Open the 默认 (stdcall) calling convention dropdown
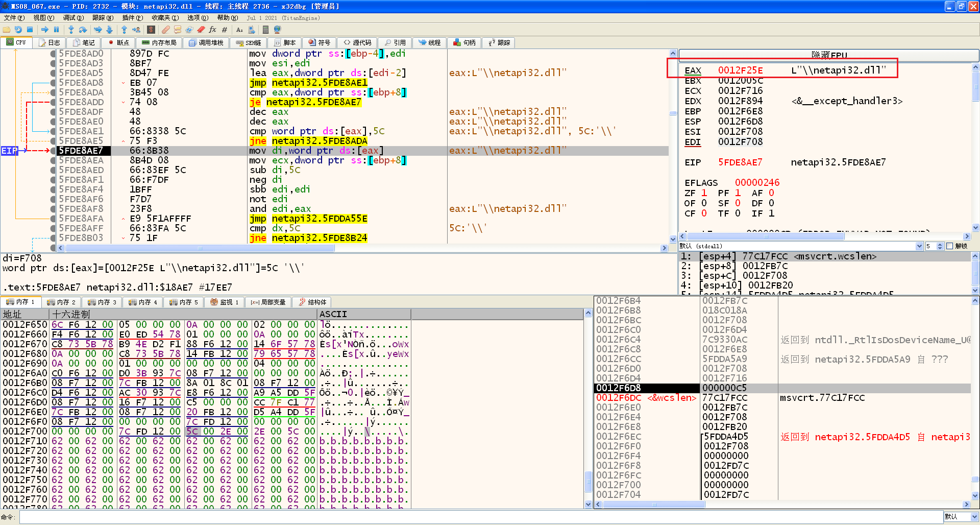Viewport: 980px width, 525px height. 801,246
